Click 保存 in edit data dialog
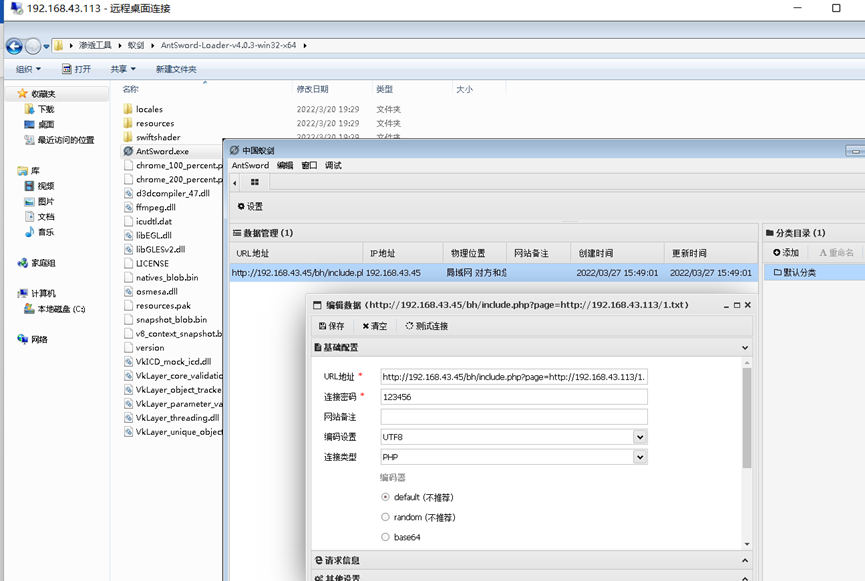865x581 pixels. (332, 326)
